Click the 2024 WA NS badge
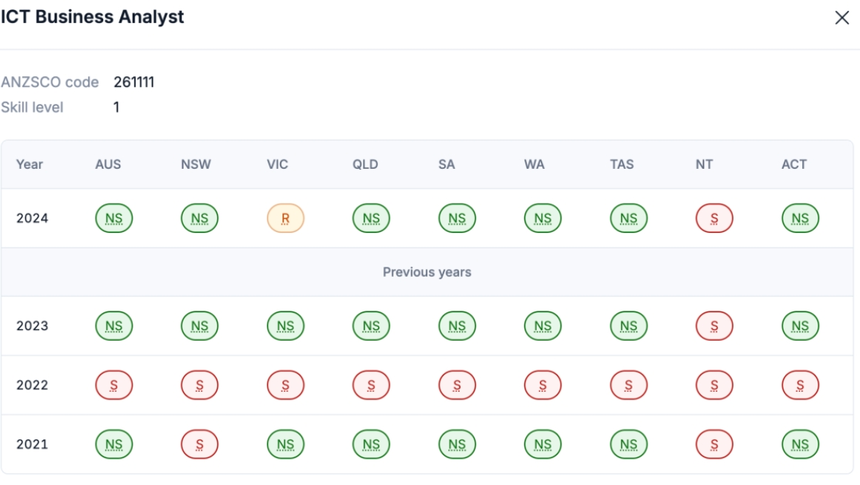The width and height of the screenshot is (860, 485). click(543, 218)
